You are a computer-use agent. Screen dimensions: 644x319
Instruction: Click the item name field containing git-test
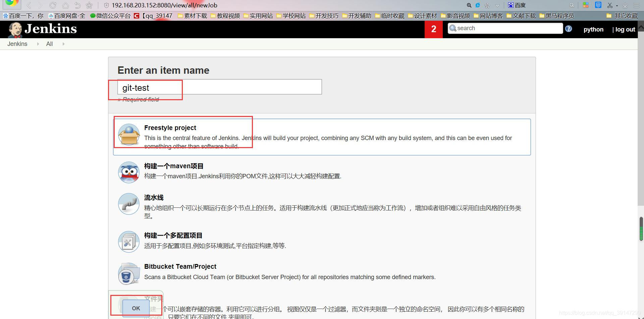(x=220, y=87)
